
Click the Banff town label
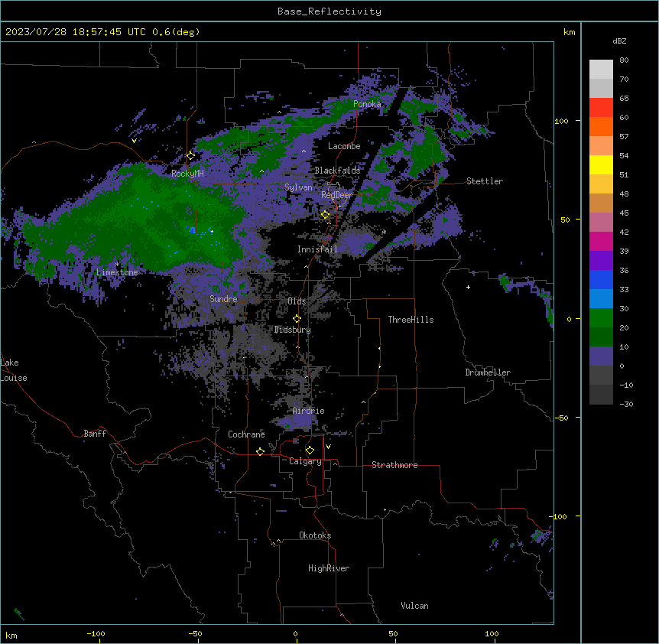pos(95,434)
